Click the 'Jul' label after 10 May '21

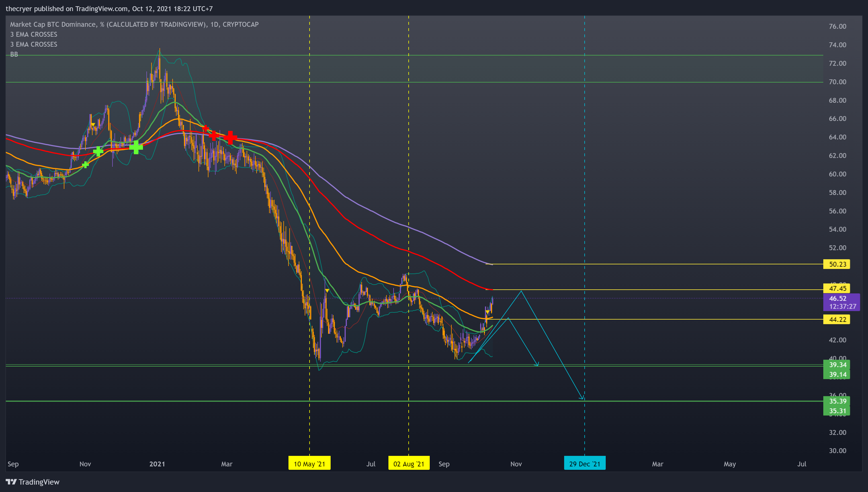tap(370, 464)
